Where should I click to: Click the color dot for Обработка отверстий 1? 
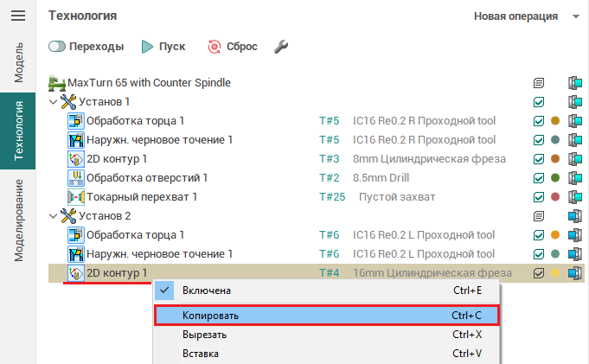click(555, 178)
